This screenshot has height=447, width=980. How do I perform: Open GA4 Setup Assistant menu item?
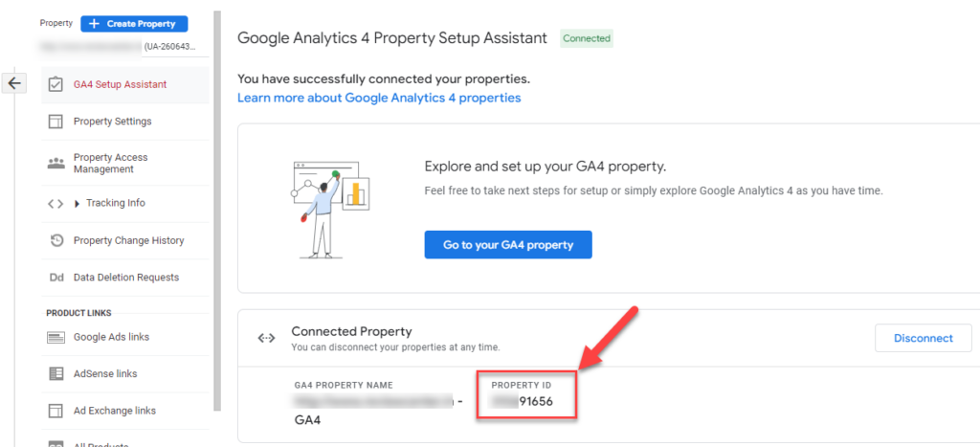[120, 84]
